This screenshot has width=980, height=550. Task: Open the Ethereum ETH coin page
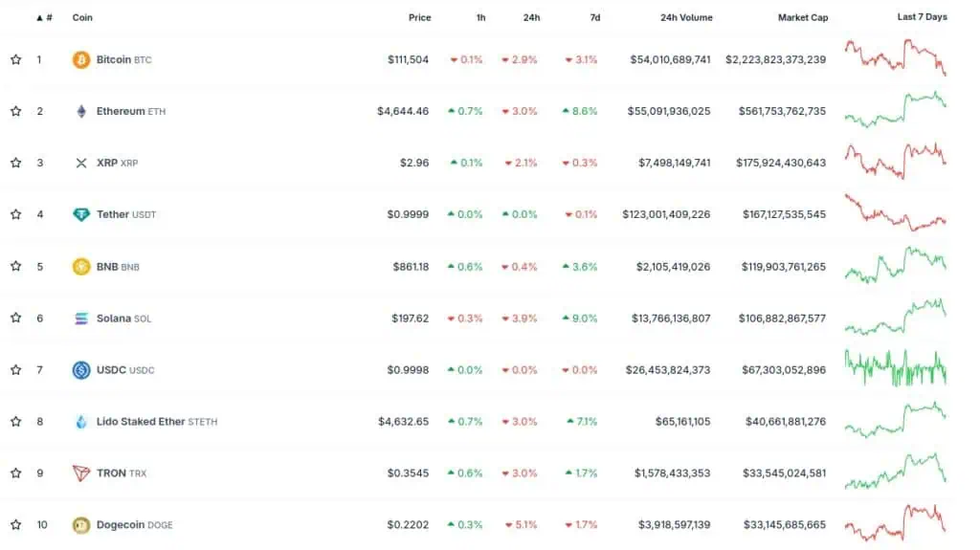(x=130, y=111)
